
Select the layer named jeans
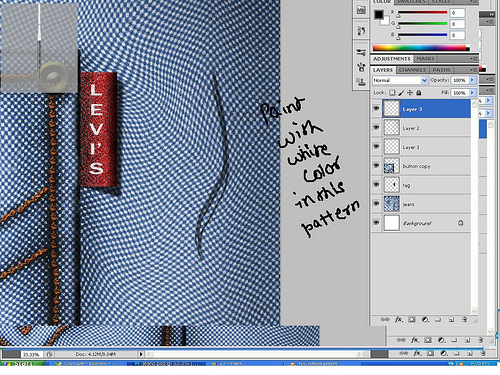pos(421,204)
